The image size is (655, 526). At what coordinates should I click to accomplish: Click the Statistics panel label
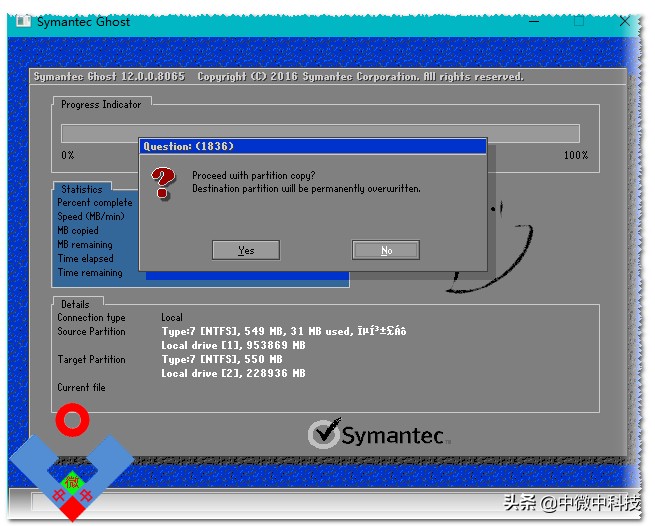(x=82, y=189)
